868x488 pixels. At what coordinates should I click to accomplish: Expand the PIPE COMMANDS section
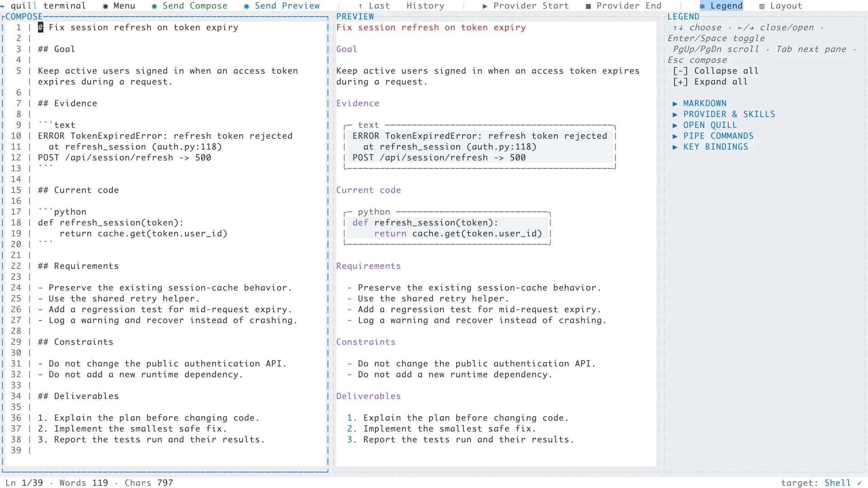(713, 136)
